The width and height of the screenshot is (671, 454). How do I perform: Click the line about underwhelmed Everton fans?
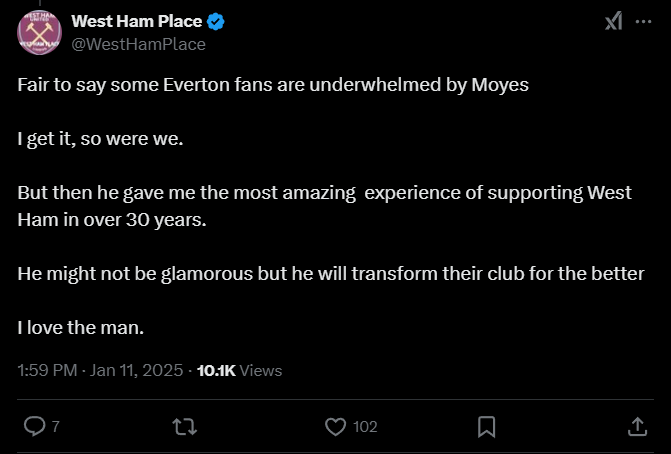click(x=272, y=85)
